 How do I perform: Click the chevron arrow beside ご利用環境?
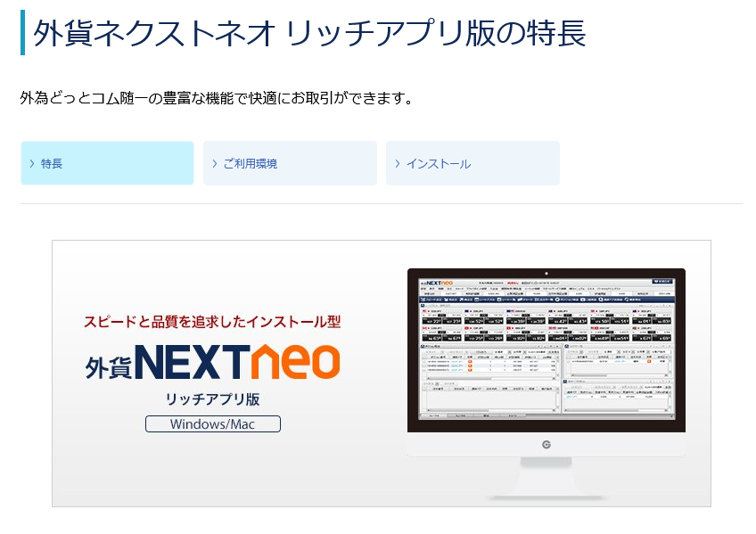coord(215,163)
